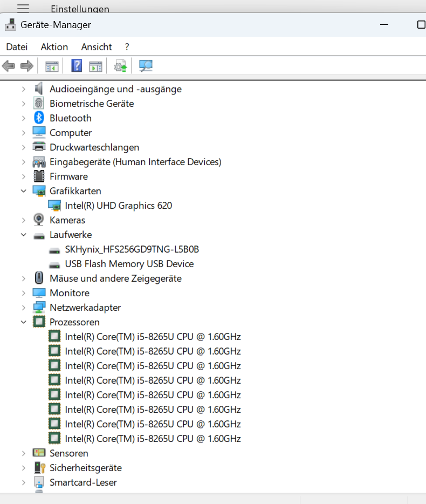The height and width of the screenshot is (504, 426).
Task: Click the Prozessoren category chip icon
Action: 39,322
